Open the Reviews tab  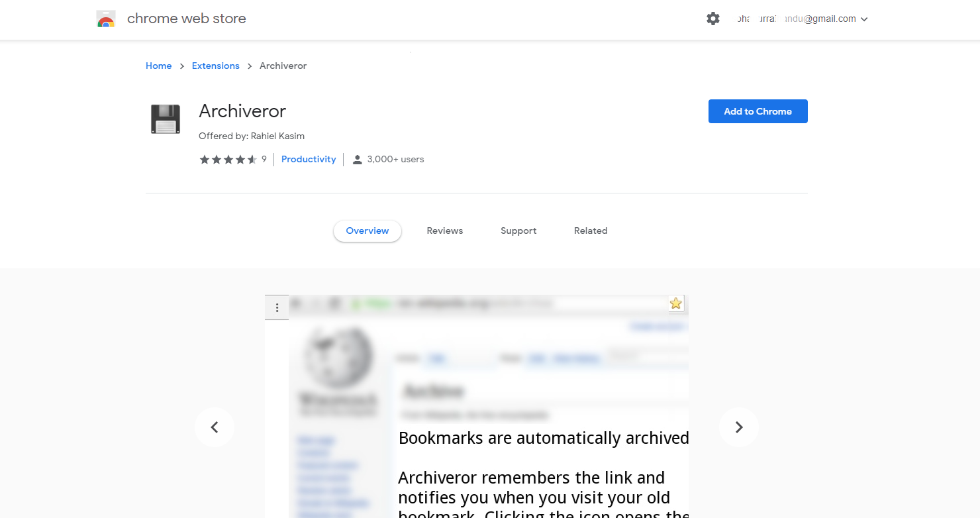[445, 231]
